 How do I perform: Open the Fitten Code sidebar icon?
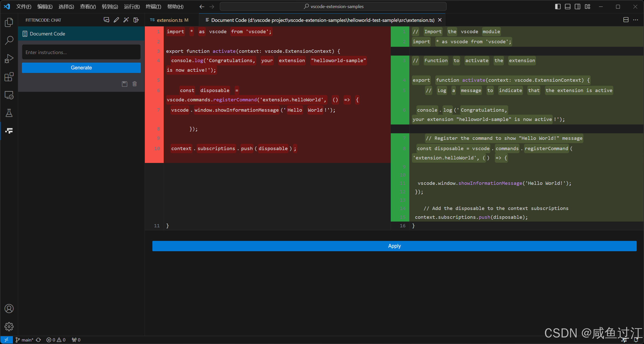tap(9, 131)
